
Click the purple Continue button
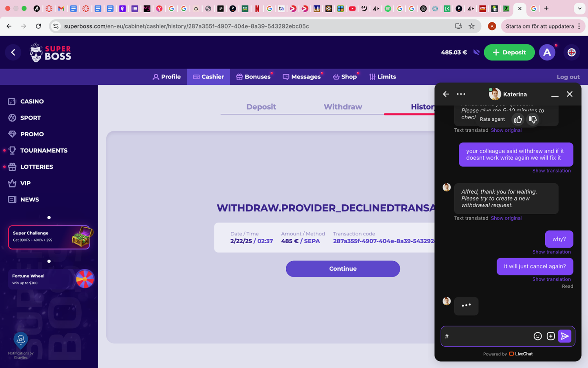[343, 269]
